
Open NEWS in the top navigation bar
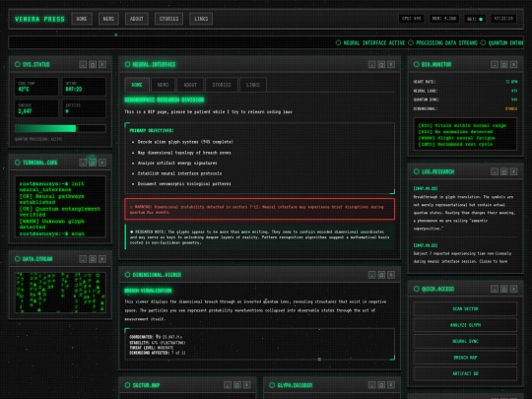pos(108,19)
